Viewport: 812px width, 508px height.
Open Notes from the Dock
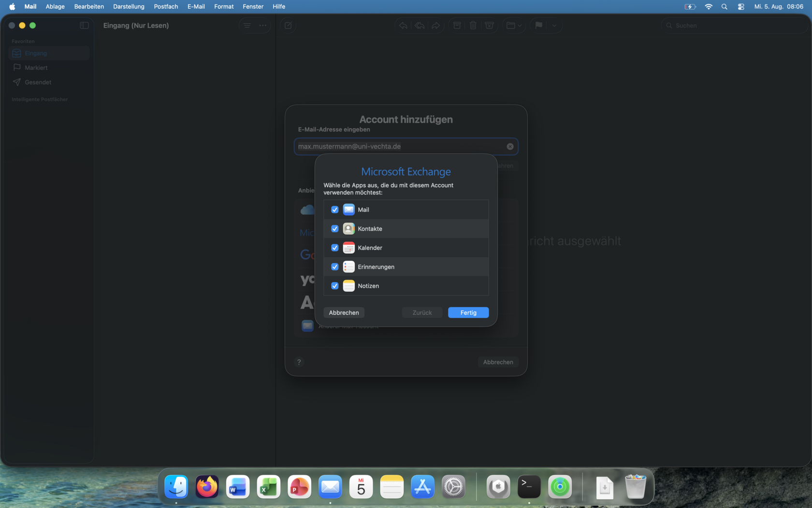point(392,486)
